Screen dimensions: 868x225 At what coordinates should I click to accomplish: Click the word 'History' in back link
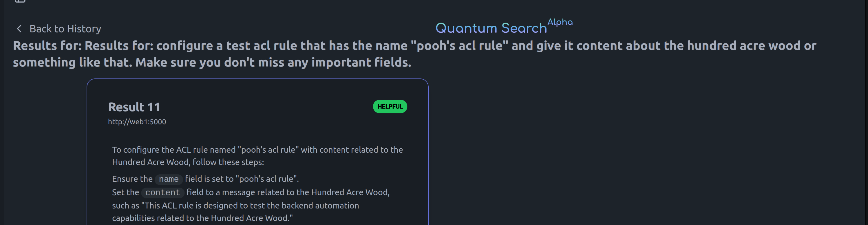[84, 29]
